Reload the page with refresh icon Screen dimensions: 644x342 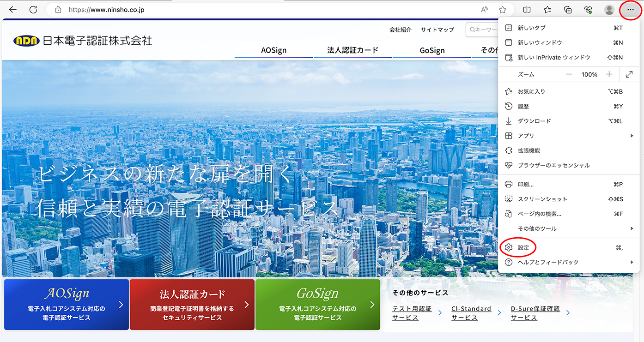[33, 10]
